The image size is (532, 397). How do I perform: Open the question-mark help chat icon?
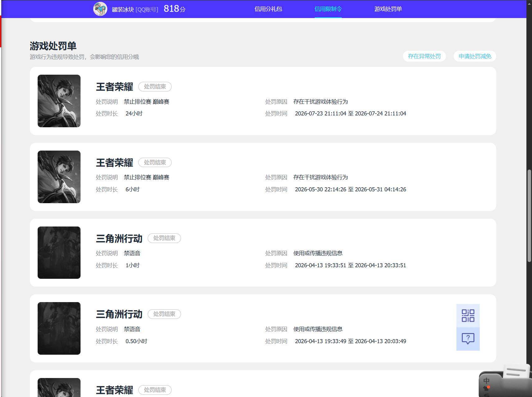(x=468, y=339)
